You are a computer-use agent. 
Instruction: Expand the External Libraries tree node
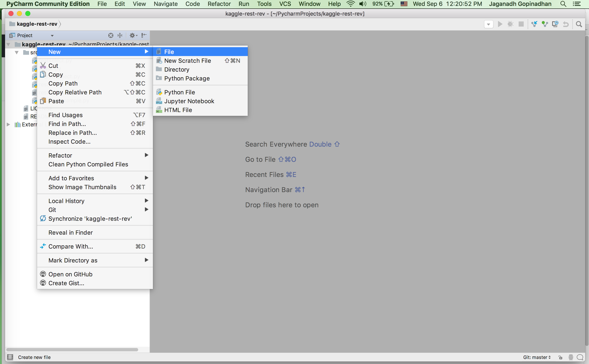tap(8, 124)
